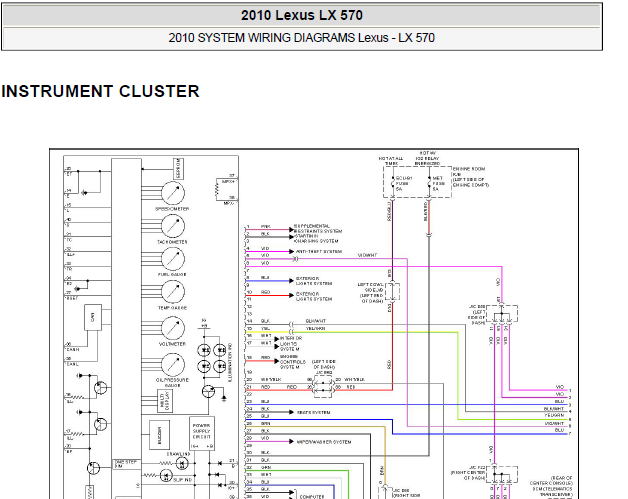Click the HOT W/ IG2 RELAY ENERGIZED label
Viewport: 628px width, 499px height.
[427, 159]
